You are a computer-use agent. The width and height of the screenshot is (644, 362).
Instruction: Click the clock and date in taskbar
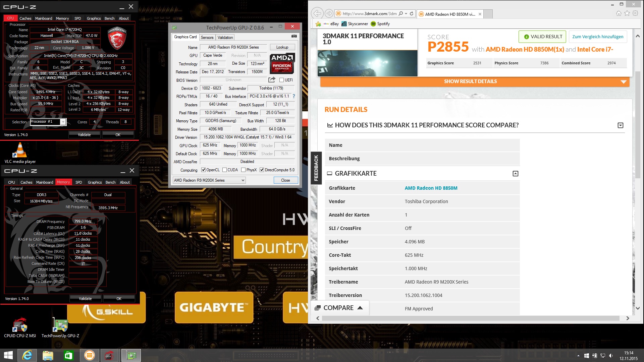629,356
